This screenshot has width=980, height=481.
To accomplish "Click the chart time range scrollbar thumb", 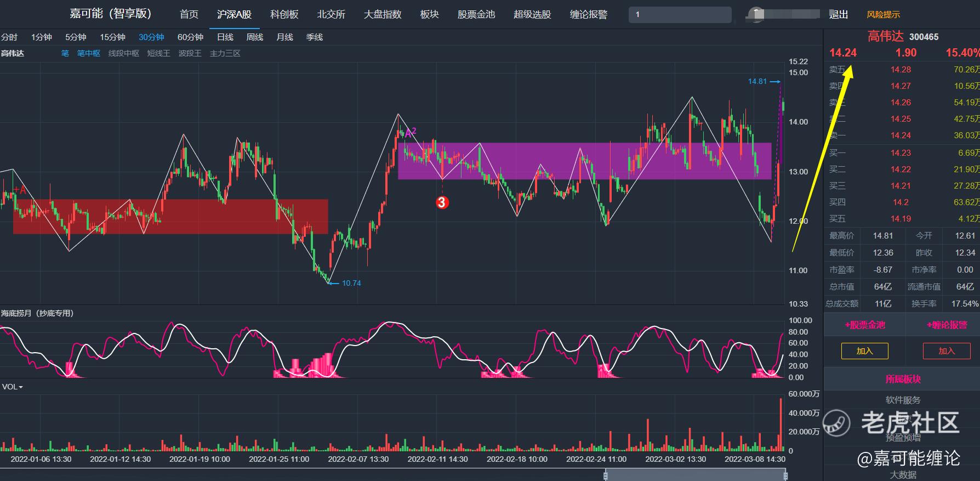I will point(696,476).
